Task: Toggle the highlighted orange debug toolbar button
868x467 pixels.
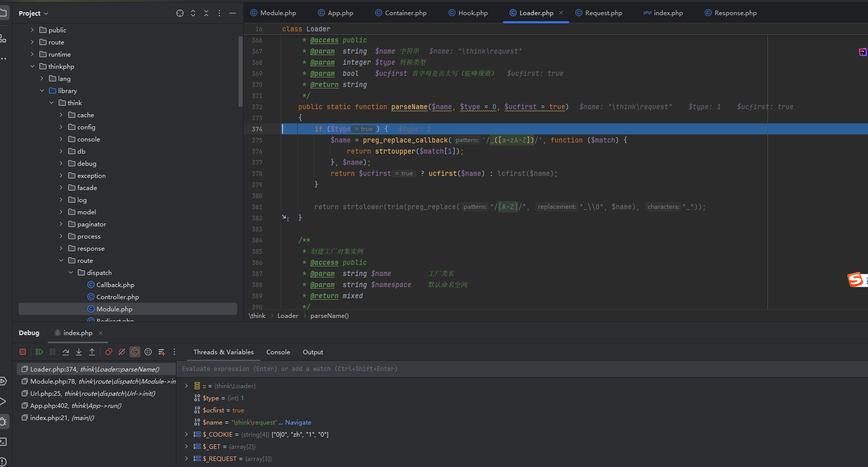Action: 135,352
